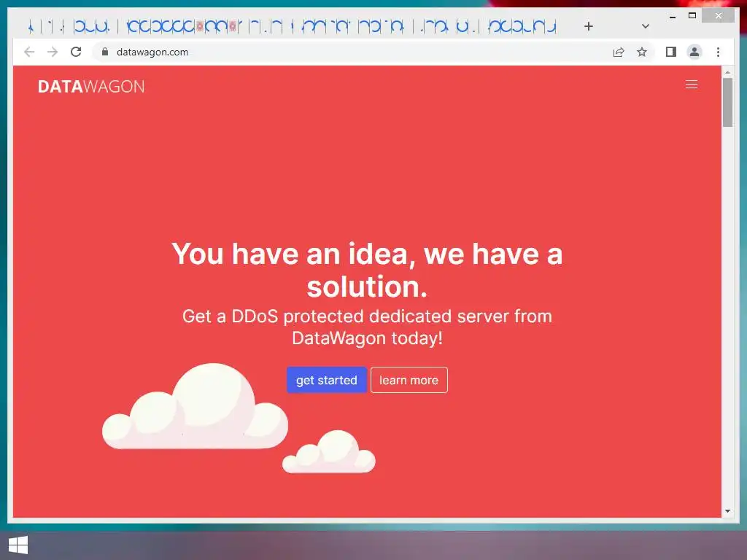Open the Windows Start menu

tap(18, 545)
